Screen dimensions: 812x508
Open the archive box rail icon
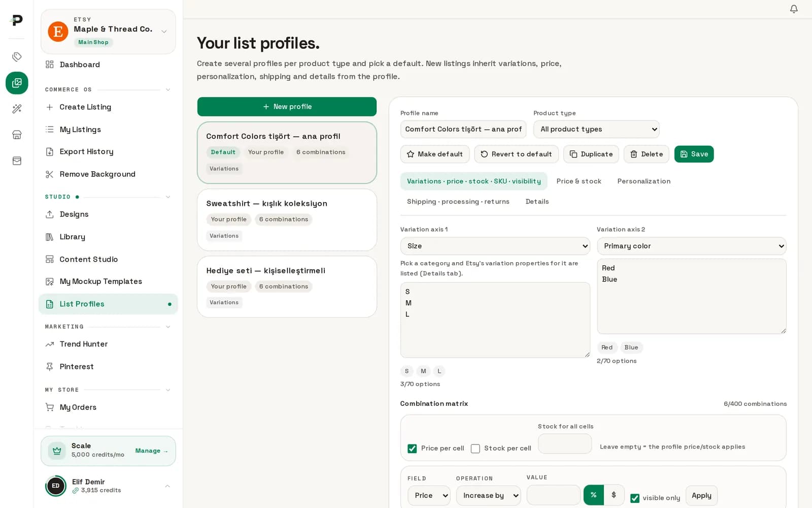click(17, 161)
